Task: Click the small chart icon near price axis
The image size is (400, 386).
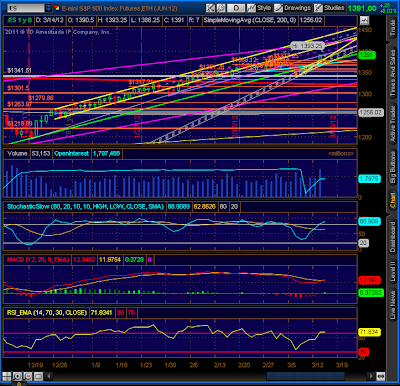Action: pyautogui.click(x=364, y=20)
